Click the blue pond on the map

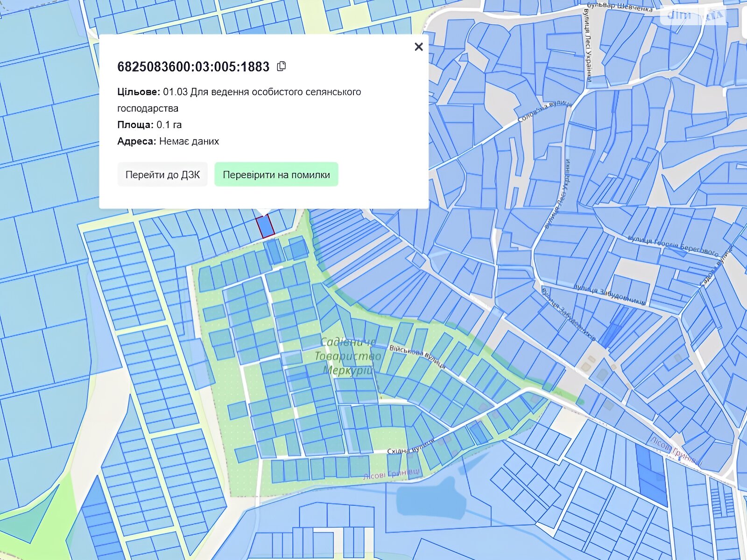(430, 498)
